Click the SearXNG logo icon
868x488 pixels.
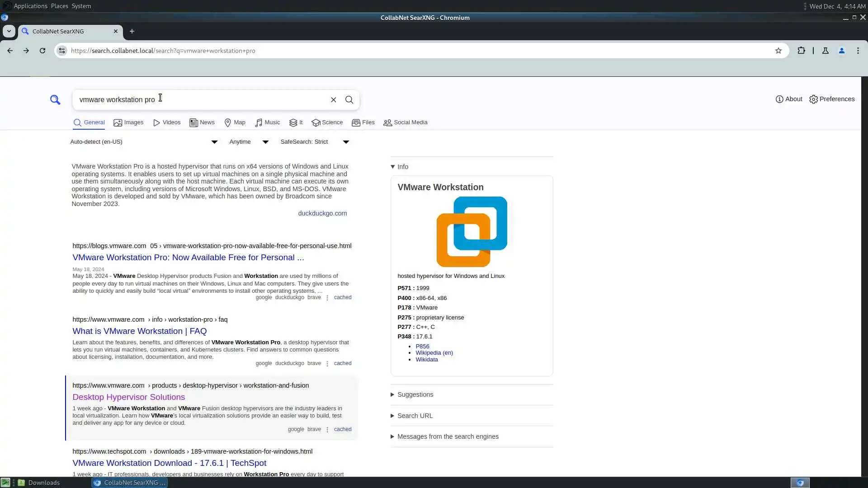(x=55, y=100)
